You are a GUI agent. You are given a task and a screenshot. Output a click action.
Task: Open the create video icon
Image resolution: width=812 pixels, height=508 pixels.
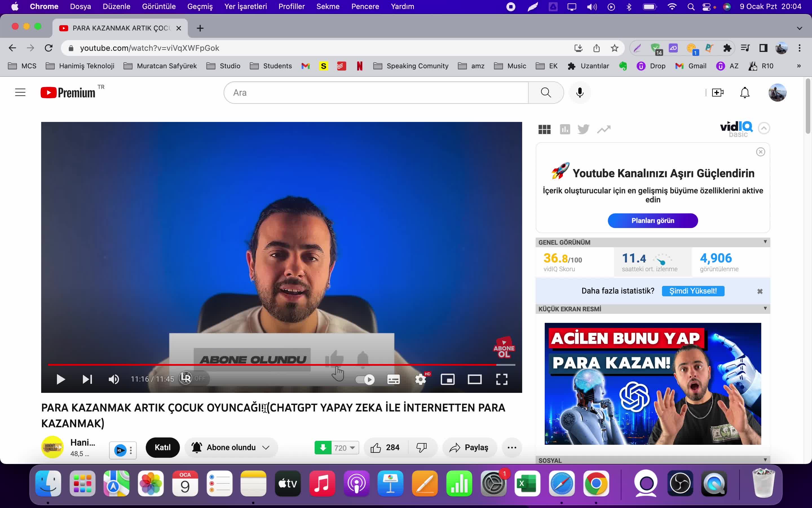pos(717,92)
